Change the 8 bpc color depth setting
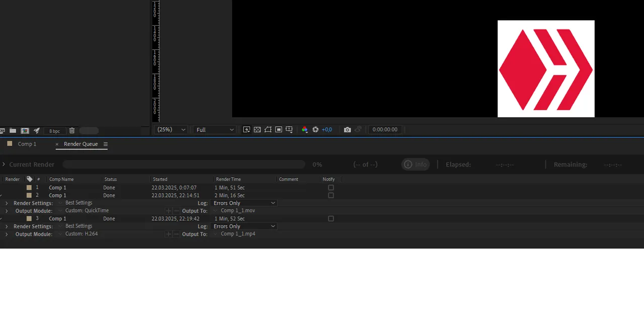 point(54,131)
